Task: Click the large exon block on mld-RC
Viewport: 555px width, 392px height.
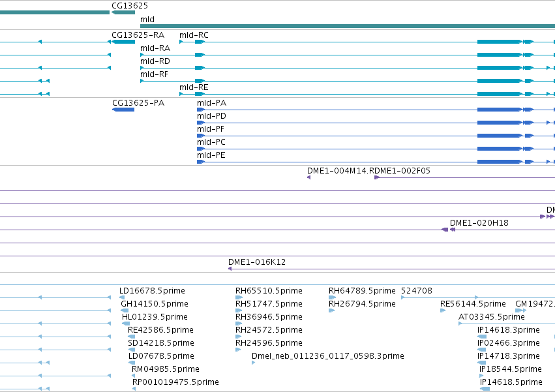Action: click(500, 42)
